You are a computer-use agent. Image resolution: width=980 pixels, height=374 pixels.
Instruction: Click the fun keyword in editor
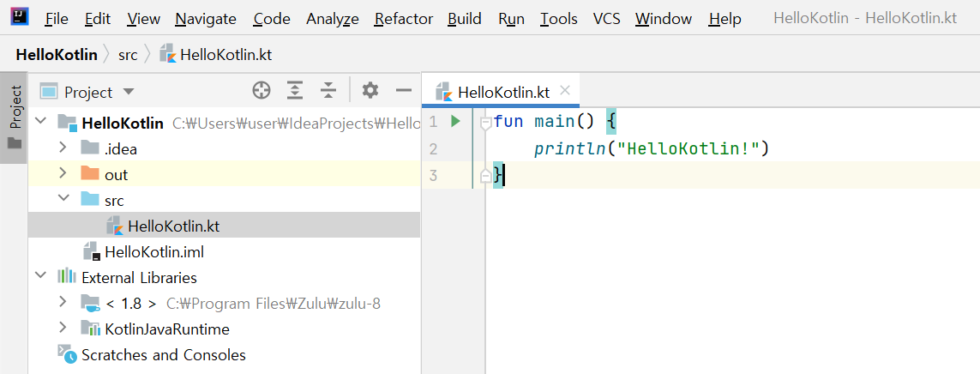(508, 122)
